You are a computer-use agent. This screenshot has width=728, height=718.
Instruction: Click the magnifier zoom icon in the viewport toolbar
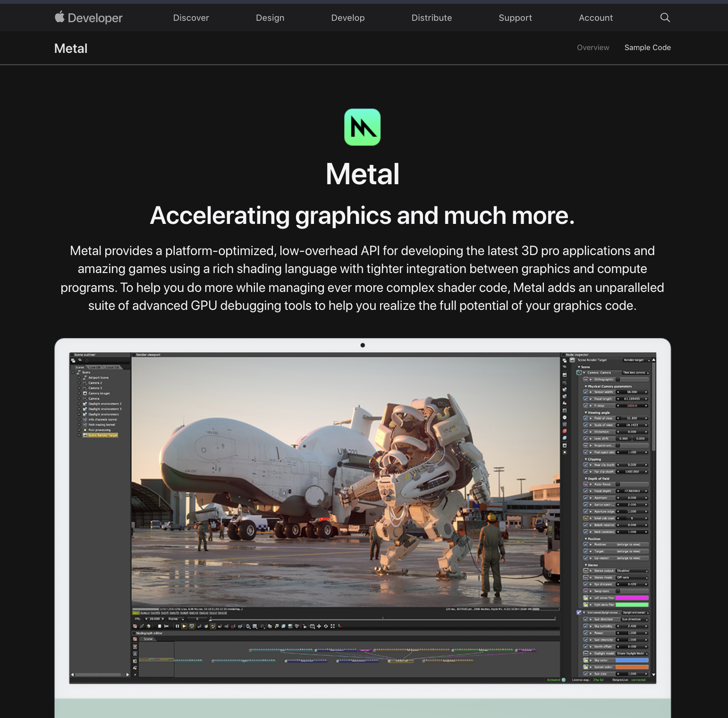313,626
